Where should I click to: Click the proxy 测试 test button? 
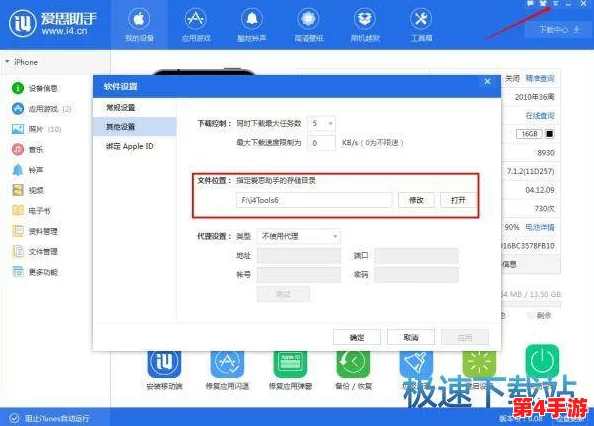point(283,294)
